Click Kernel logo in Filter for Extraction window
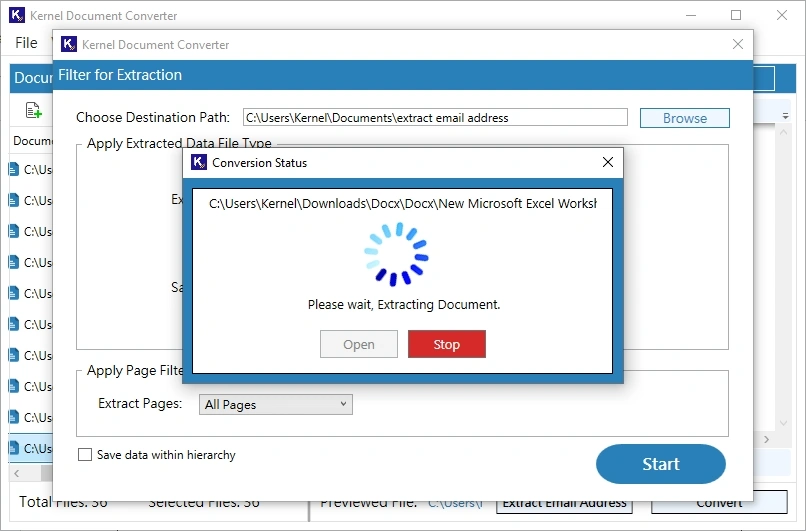Screen dimensions: 806x531 pyautogui.click(x=68, y=44)
